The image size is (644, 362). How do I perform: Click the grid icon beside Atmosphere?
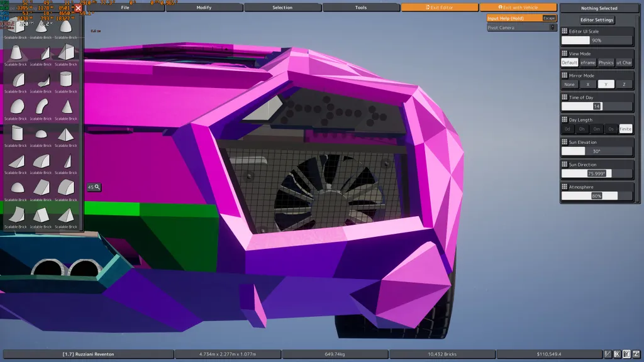[x=564, y=187]
